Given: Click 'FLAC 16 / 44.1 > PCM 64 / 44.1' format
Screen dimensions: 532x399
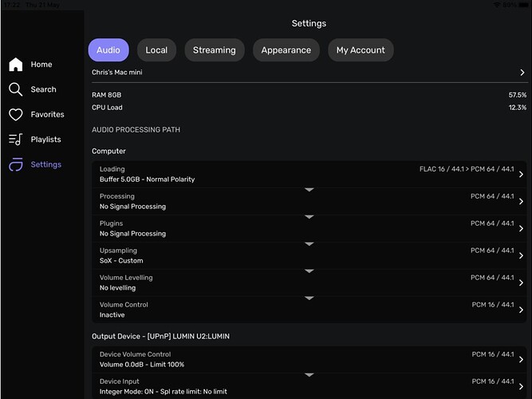Looking at the screenshot, I should (467, 169).
